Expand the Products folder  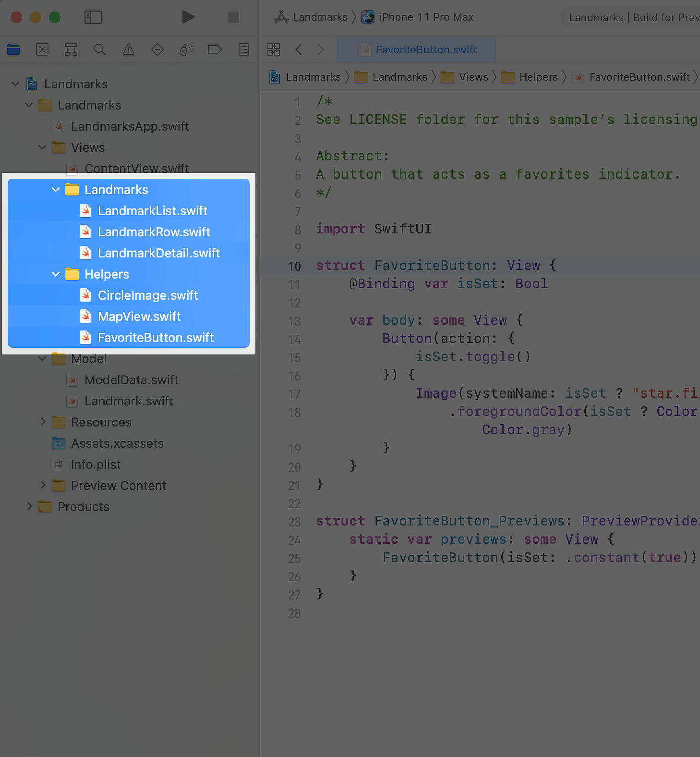[29, 506]
